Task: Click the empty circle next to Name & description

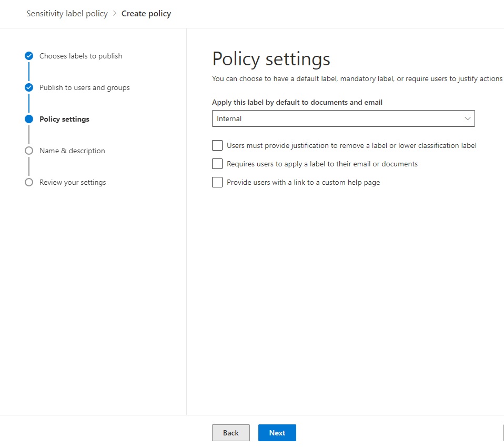Action: 28,150
